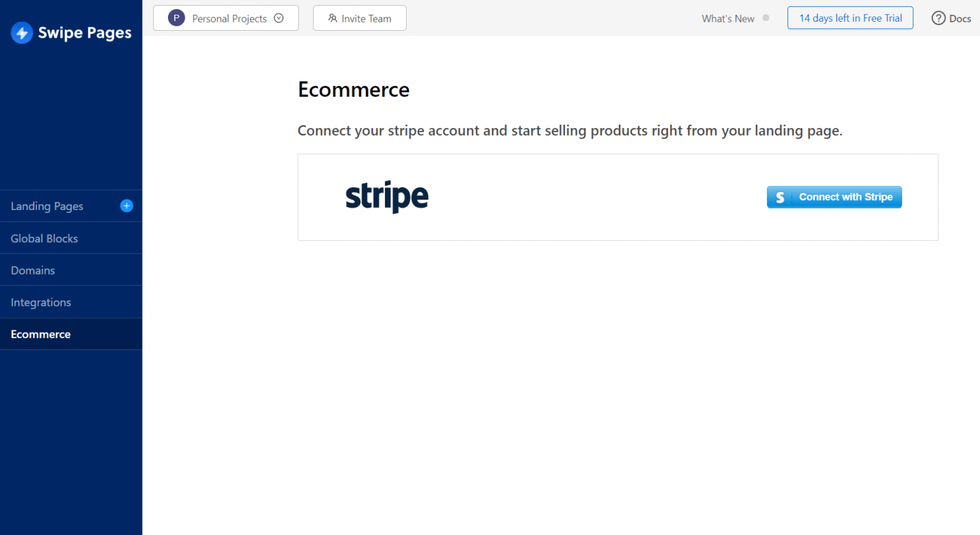This screenshot has width=980, height=535.
Task: Click the '14 days left in Free Trial' button
Action: pos(850,18)
